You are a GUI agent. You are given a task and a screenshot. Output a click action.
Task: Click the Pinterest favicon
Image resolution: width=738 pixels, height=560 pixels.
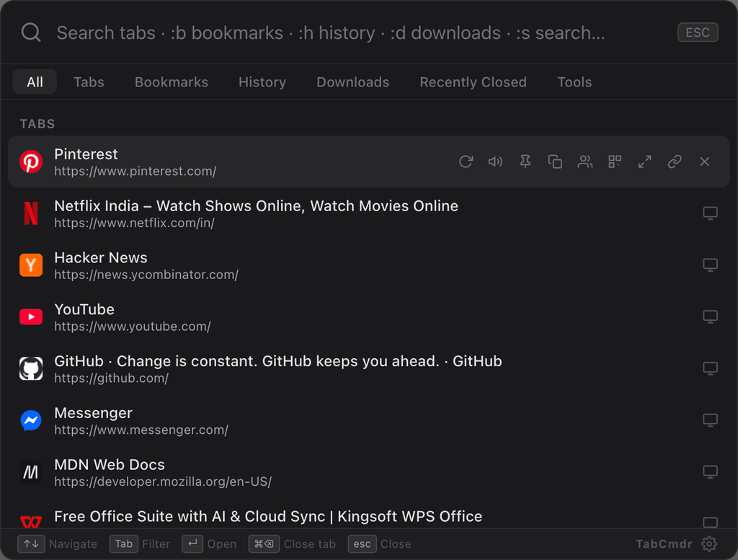[x=31, y=162]
